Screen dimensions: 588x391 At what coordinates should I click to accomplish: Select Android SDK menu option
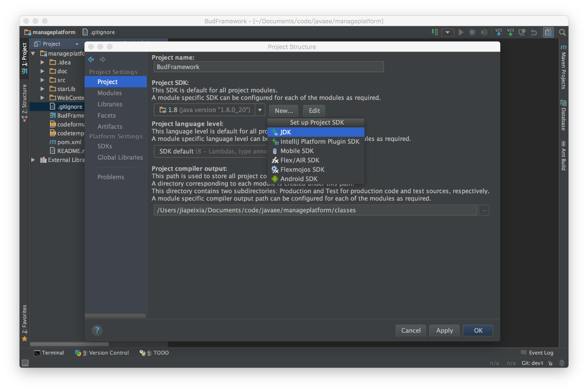[x=316, y=179]
